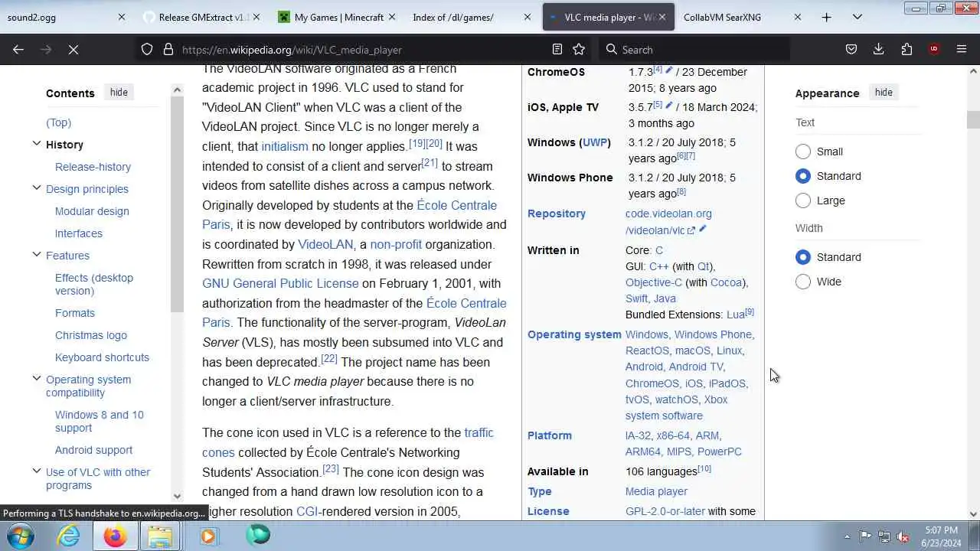980x551 pixels.
Task: Open the Windows Start button
Action: pos(21,536)
